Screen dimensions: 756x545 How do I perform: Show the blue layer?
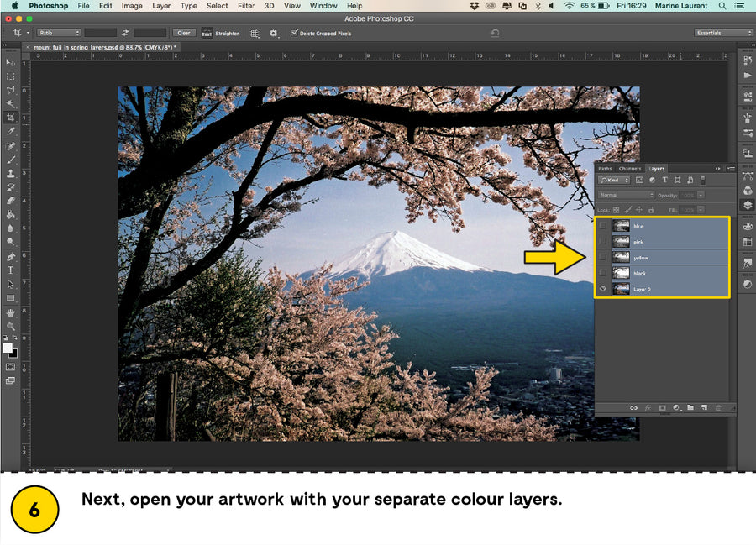[x=602, y=226]
